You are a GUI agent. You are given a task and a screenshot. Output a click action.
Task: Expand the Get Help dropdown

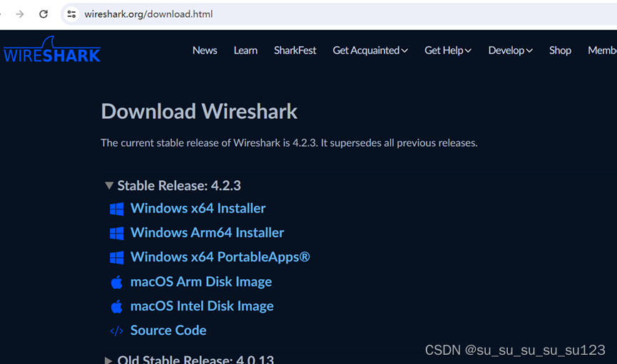click(x=448, y=51)
